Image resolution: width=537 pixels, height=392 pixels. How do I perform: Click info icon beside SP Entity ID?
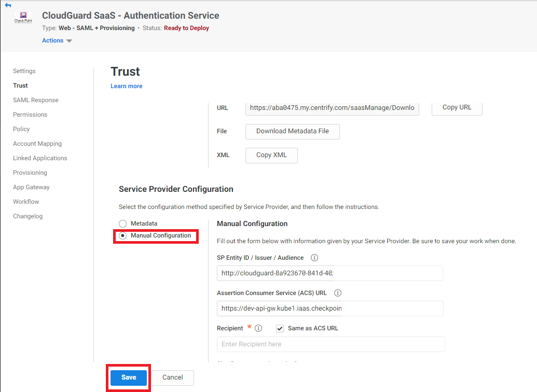click(x=314, y=258)
